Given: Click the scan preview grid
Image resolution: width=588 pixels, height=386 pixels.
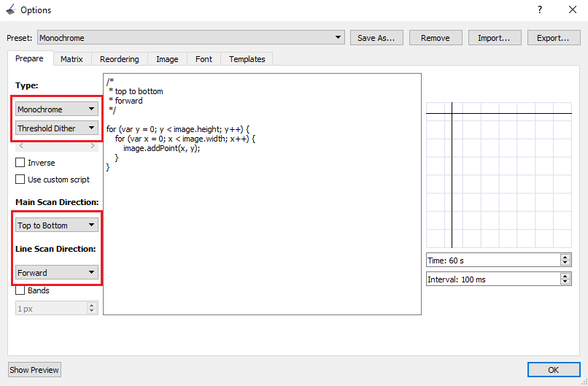Looking at the screenshot, I should (x=499, y=175).
